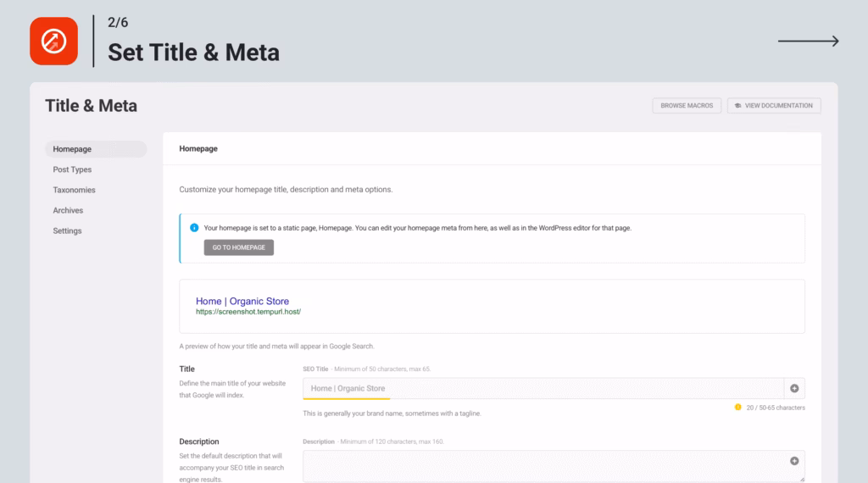
Task: Click into the Description text area
Action: [x=542, y=465]
